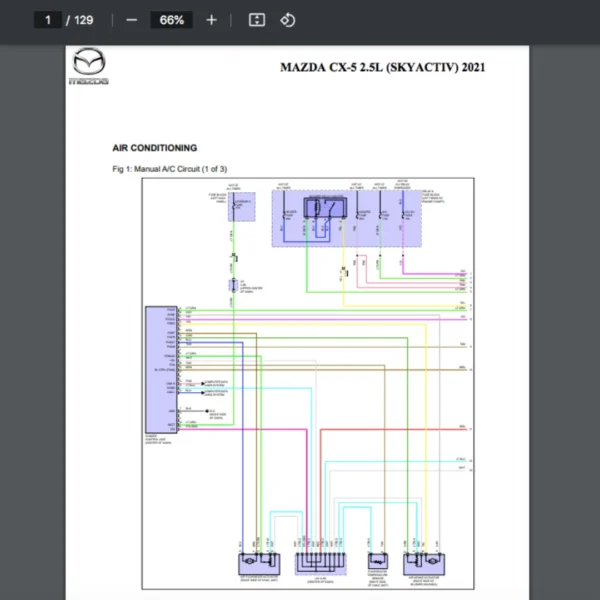The height and width of the screenshot is (600, 600).
Task: Click the 66% zoom level field
Action: tap(171, 20)
